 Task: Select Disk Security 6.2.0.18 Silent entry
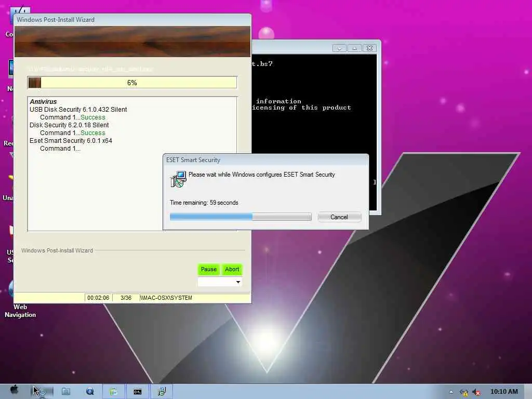(69, 125)
